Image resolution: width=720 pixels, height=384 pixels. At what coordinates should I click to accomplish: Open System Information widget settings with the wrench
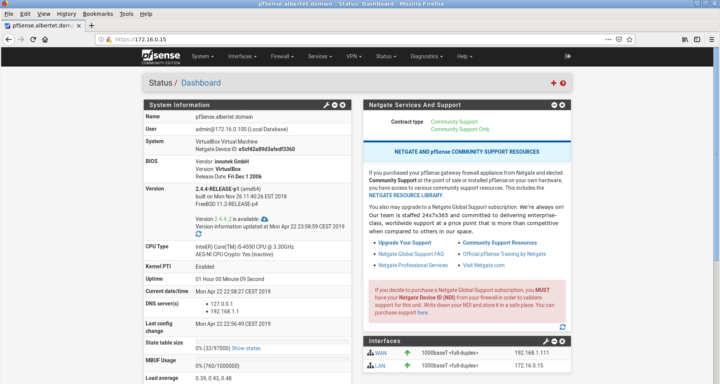(326, 105)
